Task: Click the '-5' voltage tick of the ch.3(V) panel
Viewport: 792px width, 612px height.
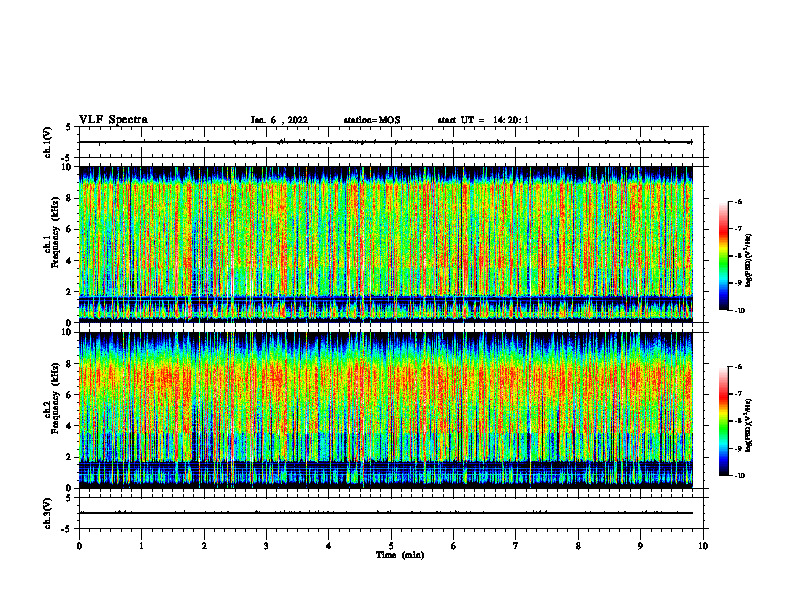Action: point(66,529)
